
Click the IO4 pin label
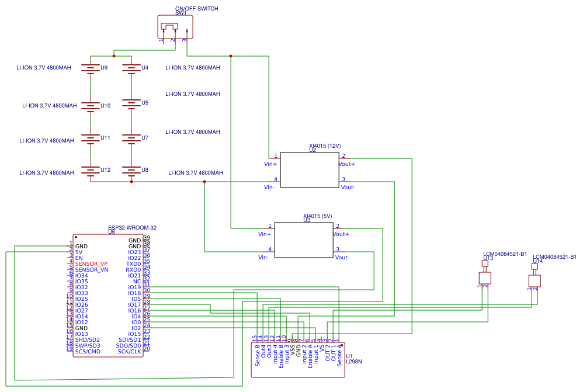[x=137, y=317]
